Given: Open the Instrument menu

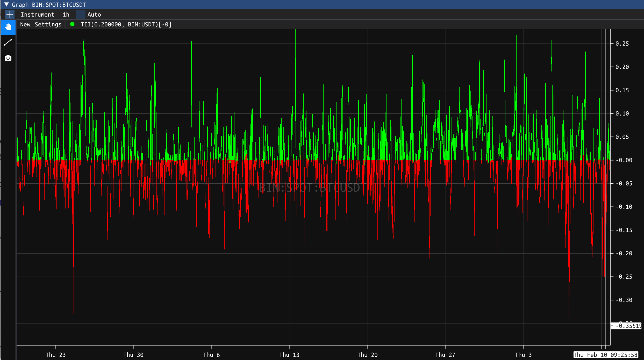Looking at the screenshot, I should [x=38, y=15].
